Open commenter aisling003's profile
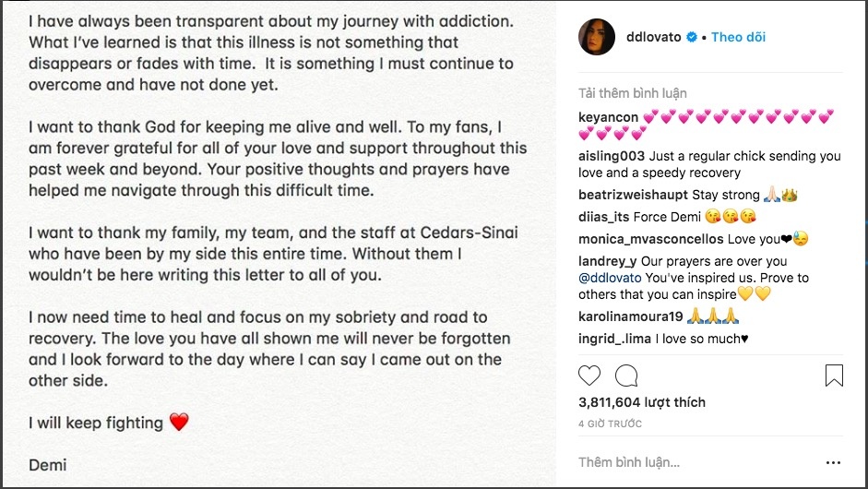 (612, 156)
